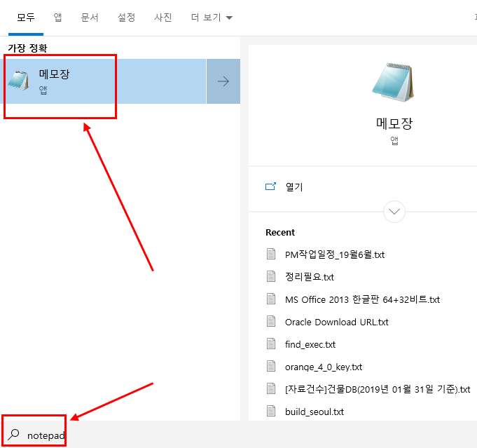Open the 메모장 app result
Viewport: 477px width, 448px height.
pyautogui.click(x=103, y=81)
